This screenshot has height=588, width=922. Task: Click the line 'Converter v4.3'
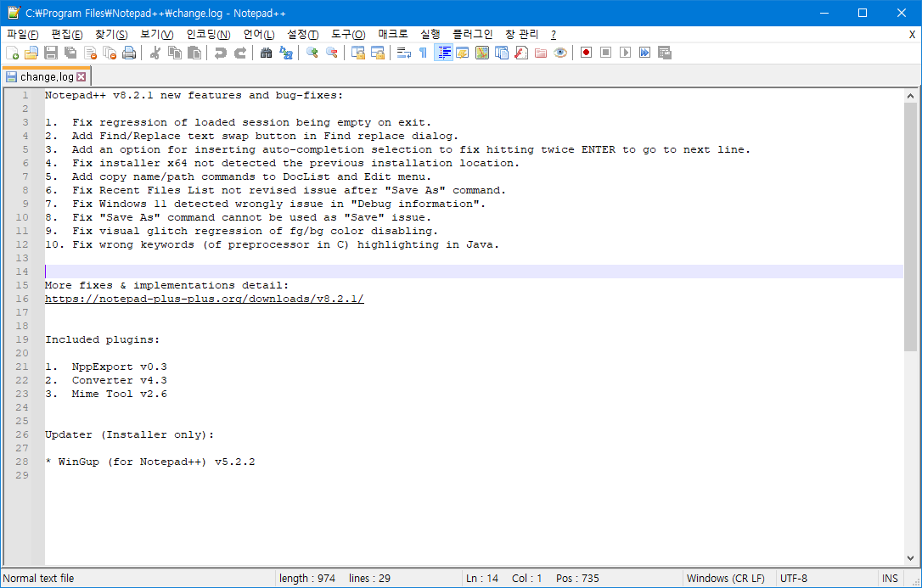point(120,380)
